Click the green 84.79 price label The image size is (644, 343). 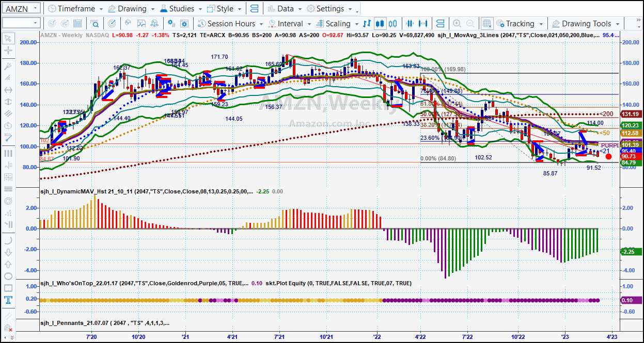click(x=631, y=163)
